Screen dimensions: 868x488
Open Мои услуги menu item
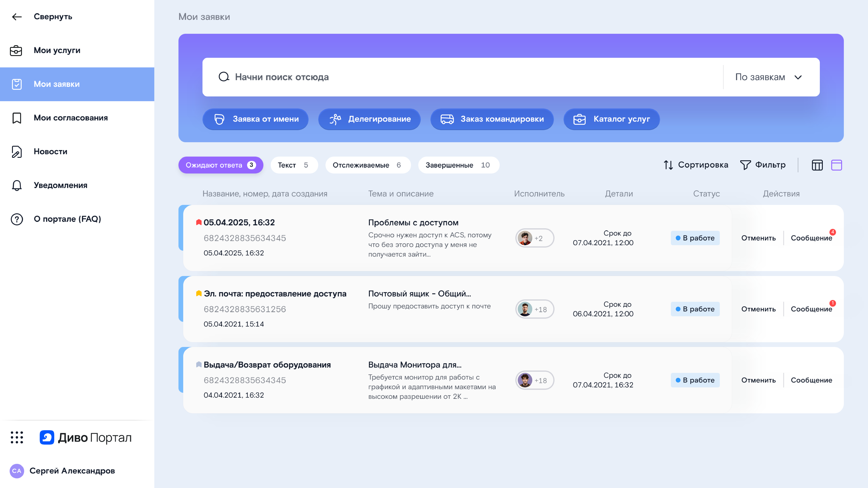point(77,51)
